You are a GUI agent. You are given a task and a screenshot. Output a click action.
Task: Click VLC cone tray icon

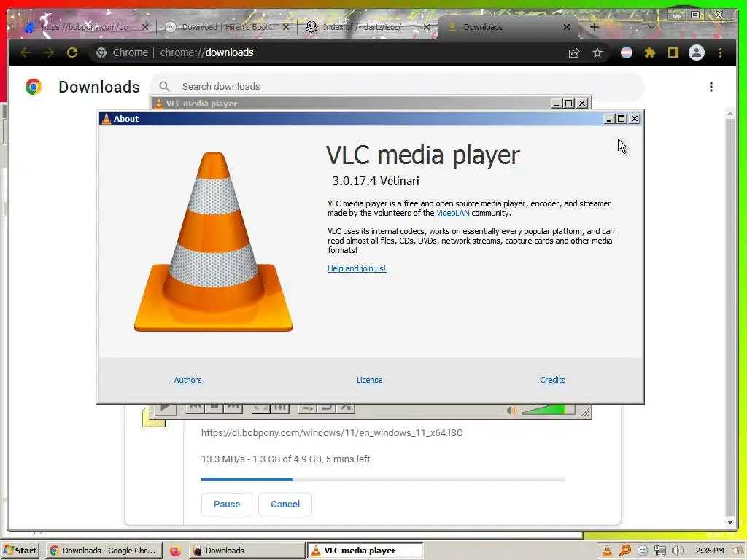click(x=608, y=551)
